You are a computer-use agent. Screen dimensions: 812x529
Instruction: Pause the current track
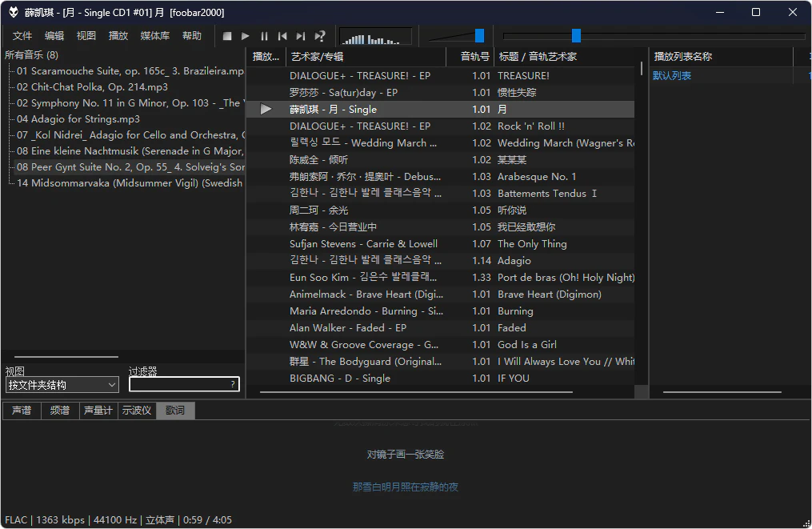point(264,36)
